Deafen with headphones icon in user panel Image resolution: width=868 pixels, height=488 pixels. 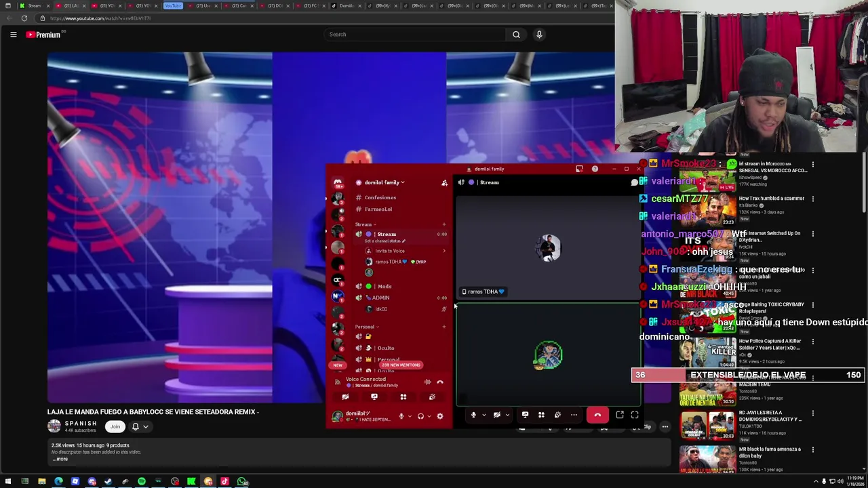(420, 416)
